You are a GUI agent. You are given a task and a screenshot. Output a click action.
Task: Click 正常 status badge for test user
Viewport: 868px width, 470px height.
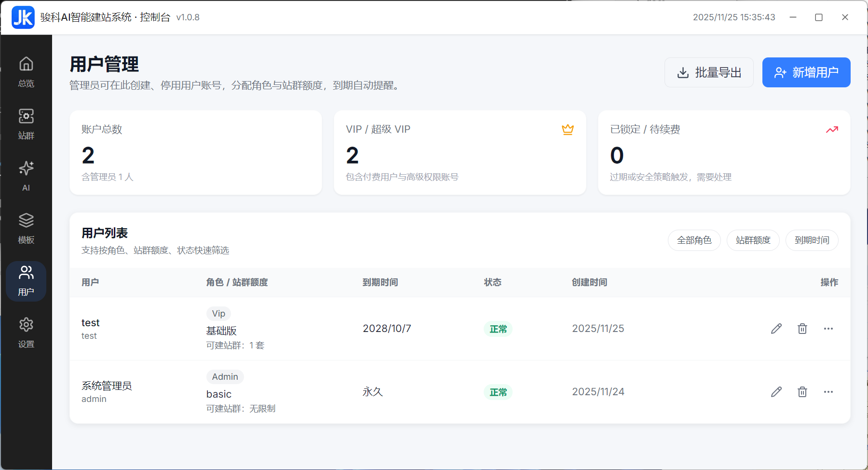[x=498, y=329]
